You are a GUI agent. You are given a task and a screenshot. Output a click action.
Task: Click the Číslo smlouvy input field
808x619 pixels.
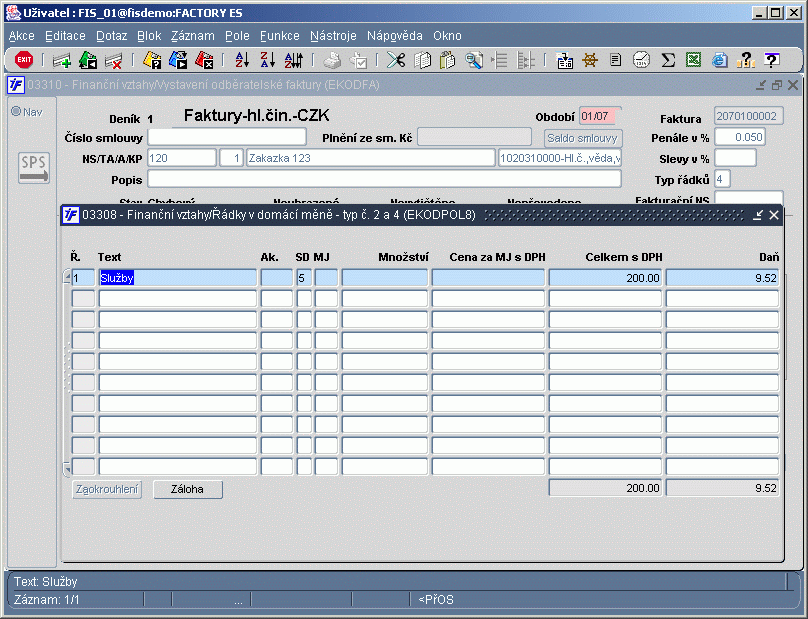tap(227, 138)
